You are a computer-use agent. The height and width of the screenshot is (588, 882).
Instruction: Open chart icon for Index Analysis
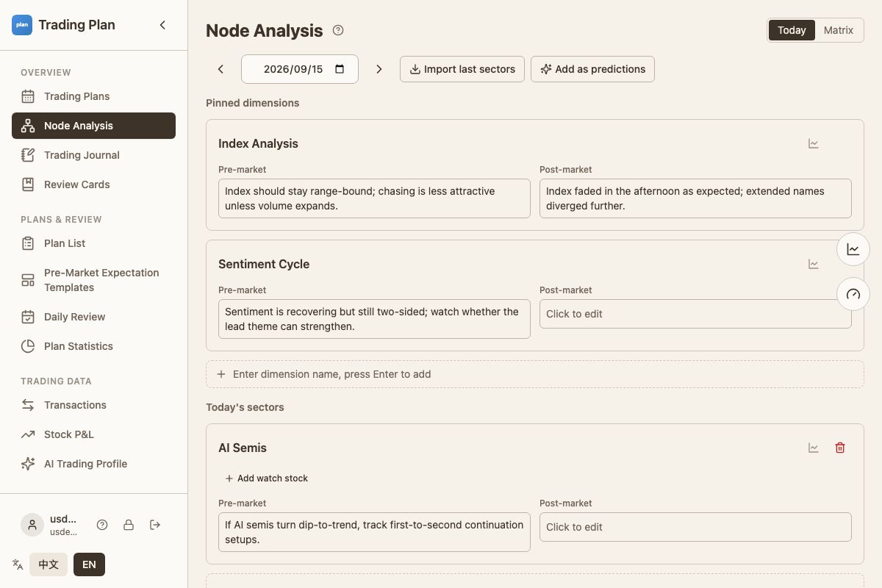pyautogui.click(x=814, y=143)
